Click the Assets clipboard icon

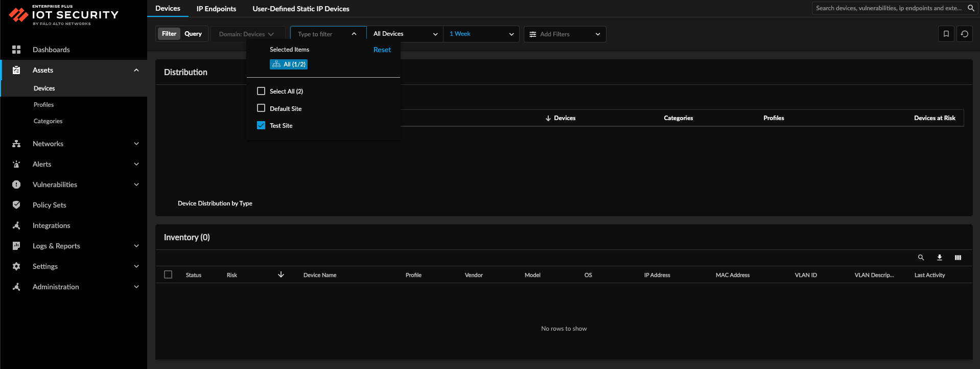coord(16,70)
